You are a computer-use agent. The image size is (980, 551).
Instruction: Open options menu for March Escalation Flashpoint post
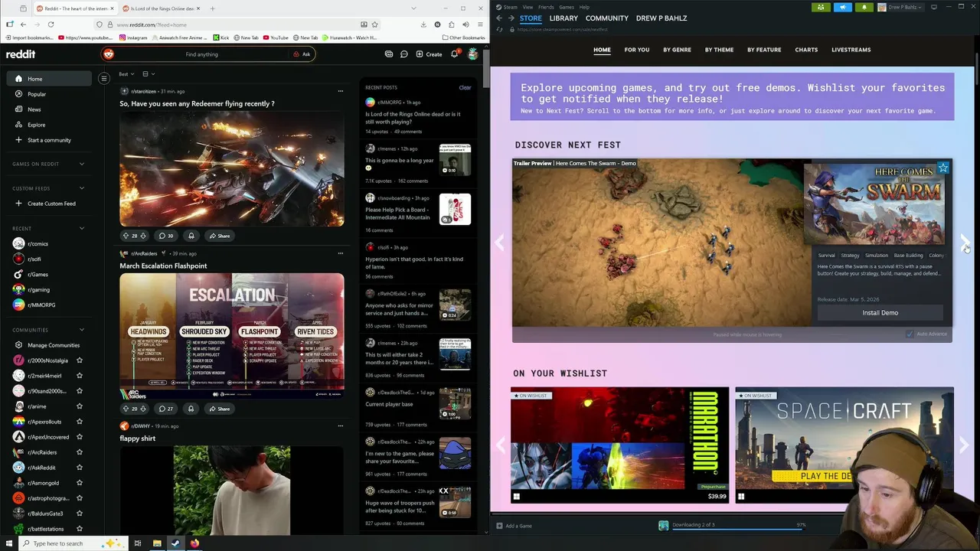point(341,253)
